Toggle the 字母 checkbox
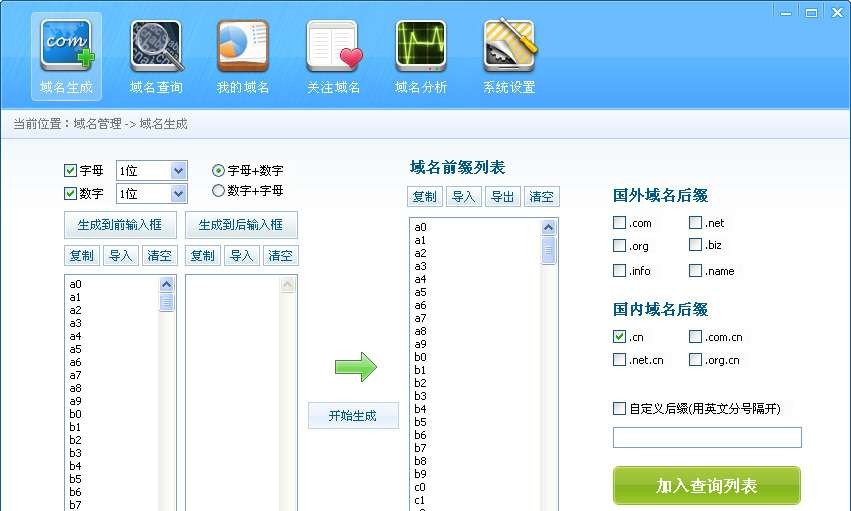This screenshot has width=851, height=511. (70, 170)
